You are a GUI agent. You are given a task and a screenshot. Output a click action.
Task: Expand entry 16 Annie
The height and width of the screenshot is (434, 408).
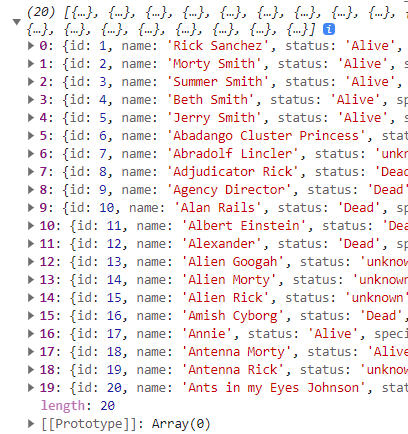[x=31, y=333]
